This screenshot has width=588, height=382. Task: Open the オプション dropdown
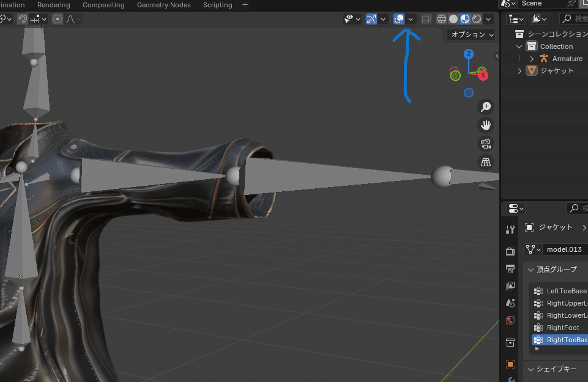pos(472,35)
